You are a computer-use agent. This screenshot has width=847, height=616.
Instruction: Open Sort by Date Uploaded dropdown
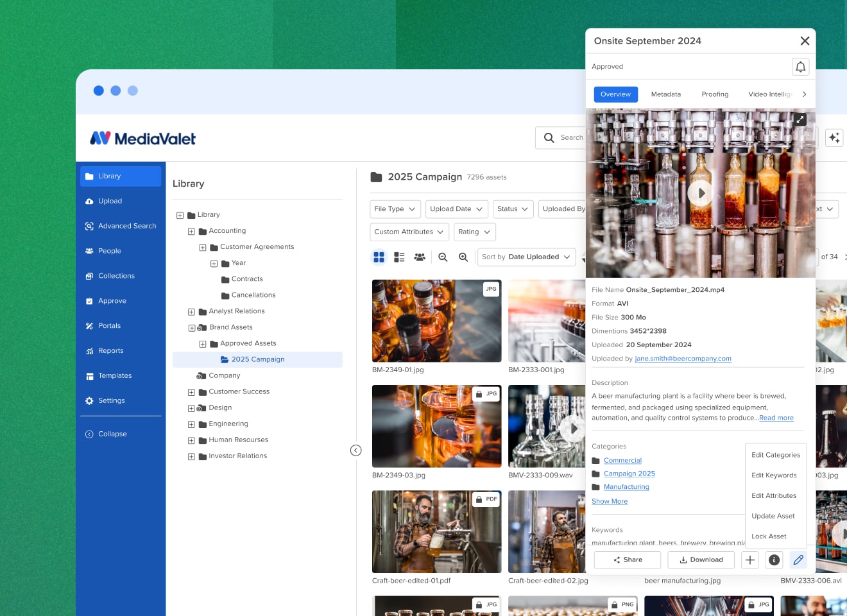click(x=527, y=257)
